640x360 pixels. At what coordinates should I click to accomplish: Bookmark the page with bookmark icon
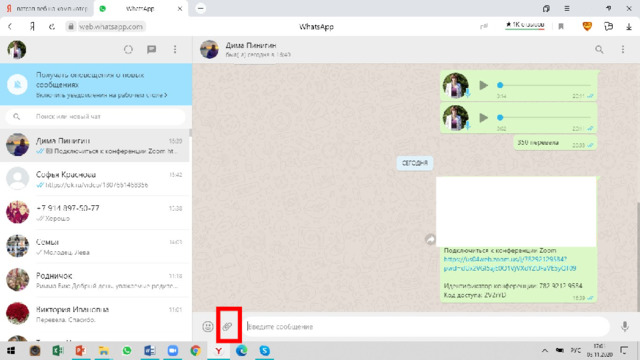[x=561, y=27]
